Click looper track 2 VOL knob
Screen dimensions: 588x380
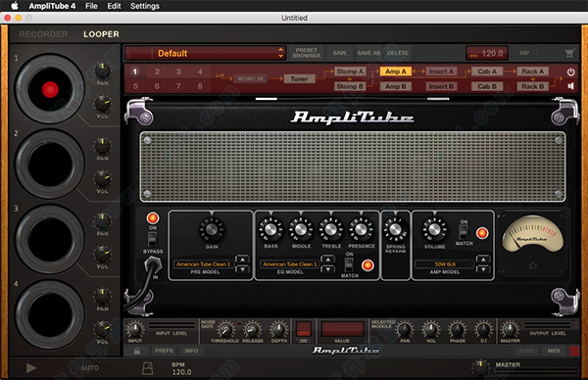(x=102, y=178)
